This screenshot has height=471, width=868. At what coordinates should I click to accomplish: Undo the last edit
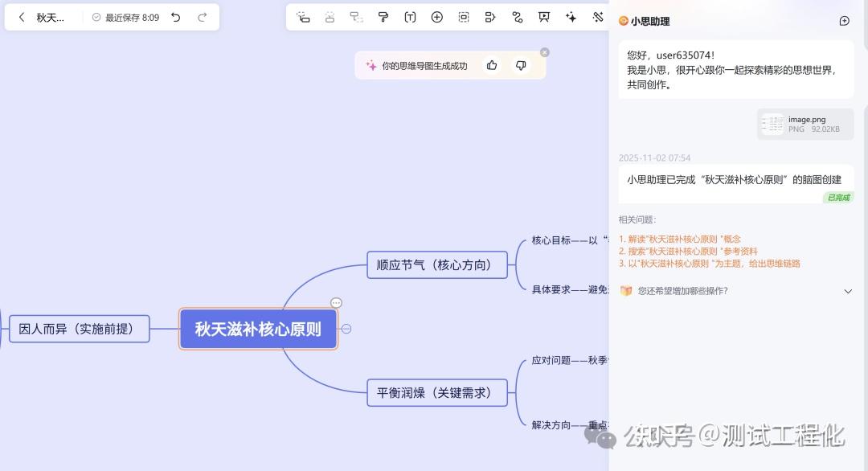[x=175, y=17]
